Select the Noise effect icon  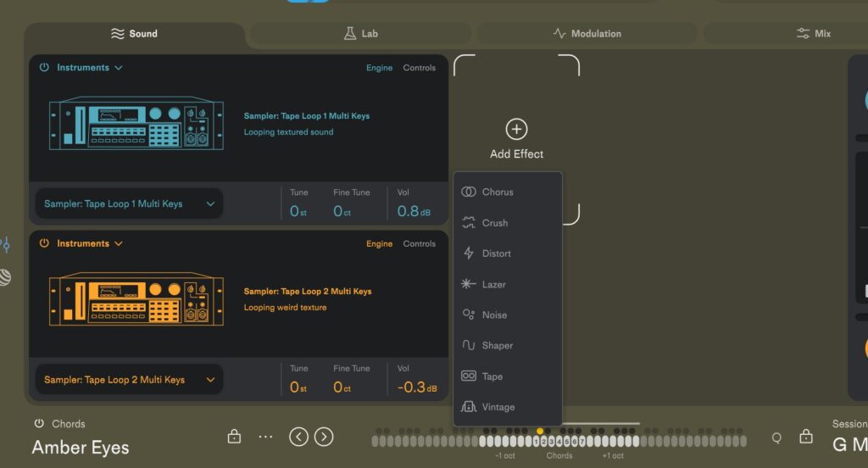coord(468,315)
